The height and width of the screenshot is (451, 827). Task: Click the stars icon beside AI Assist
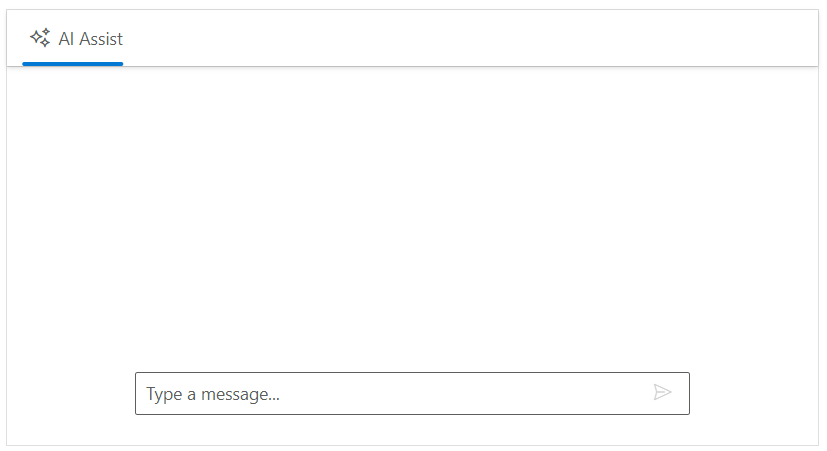click(x=40, y=39)
